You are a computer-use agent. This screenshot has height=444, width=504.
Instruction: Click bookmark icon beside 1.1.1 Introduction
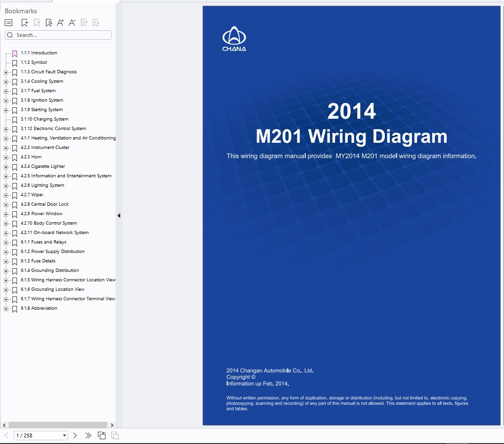coord(15,53)
